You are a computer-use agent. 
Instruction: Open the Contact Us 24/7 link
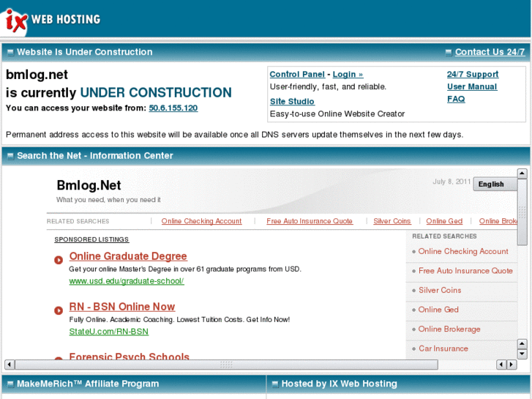coord(490,52)
